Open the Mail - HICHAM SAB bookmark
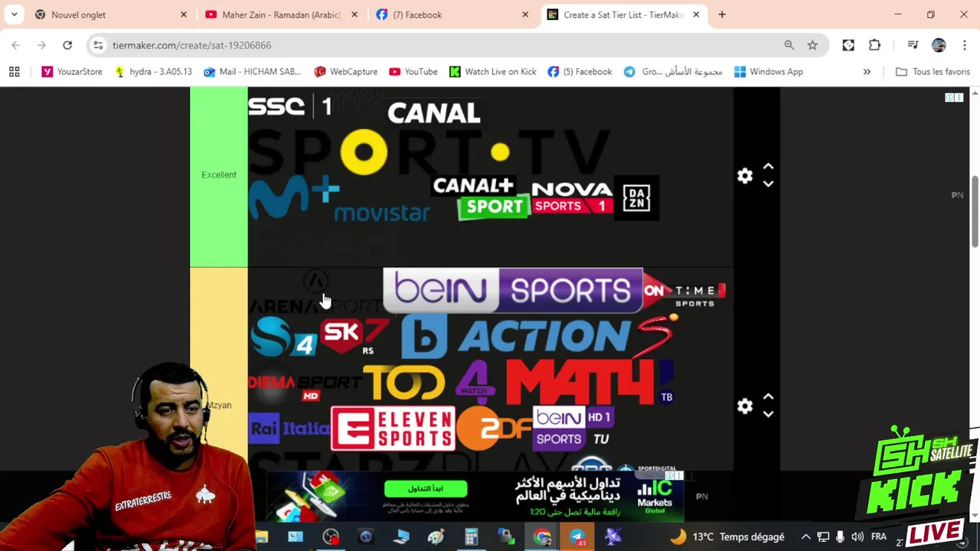The width and height of the screenshot is (980, 551). [252, 72]
